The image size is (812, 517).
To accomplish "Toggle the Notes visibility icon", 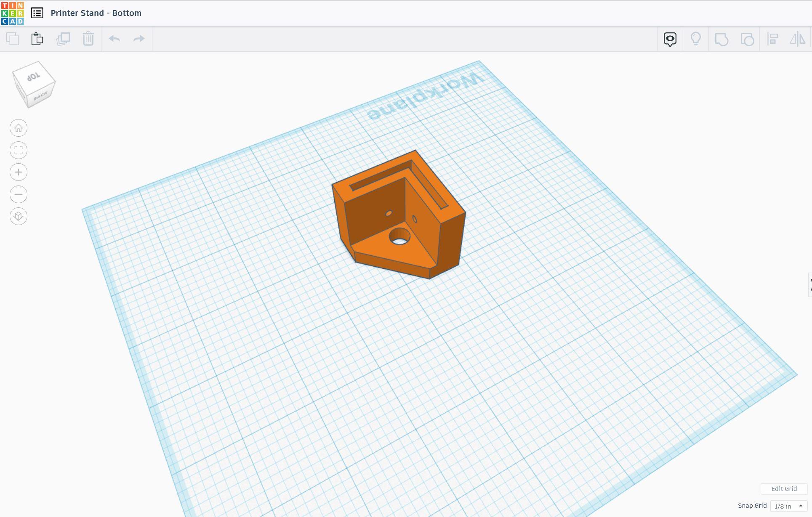I will click(x=670, y=39).
